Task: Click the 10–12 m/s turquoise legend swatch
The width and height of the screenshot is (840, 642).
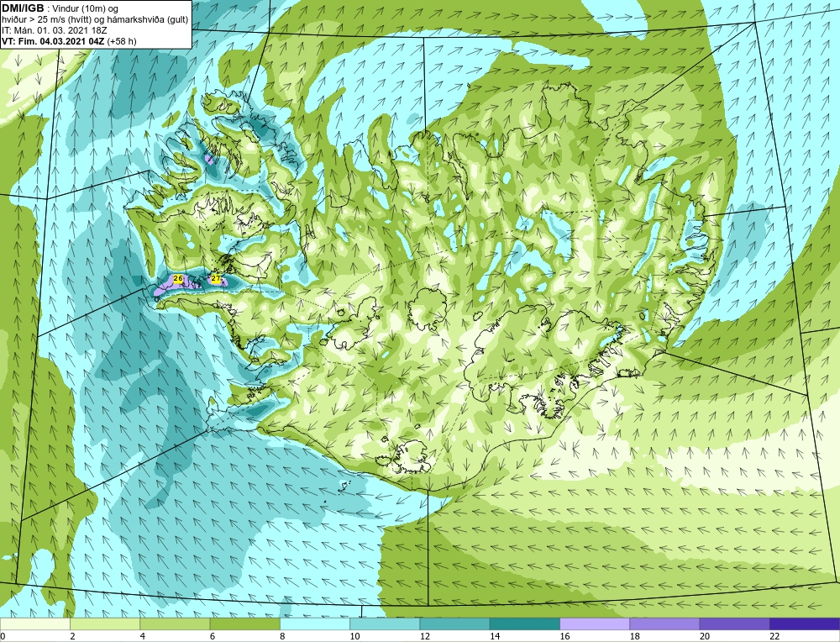Action: 385,624
